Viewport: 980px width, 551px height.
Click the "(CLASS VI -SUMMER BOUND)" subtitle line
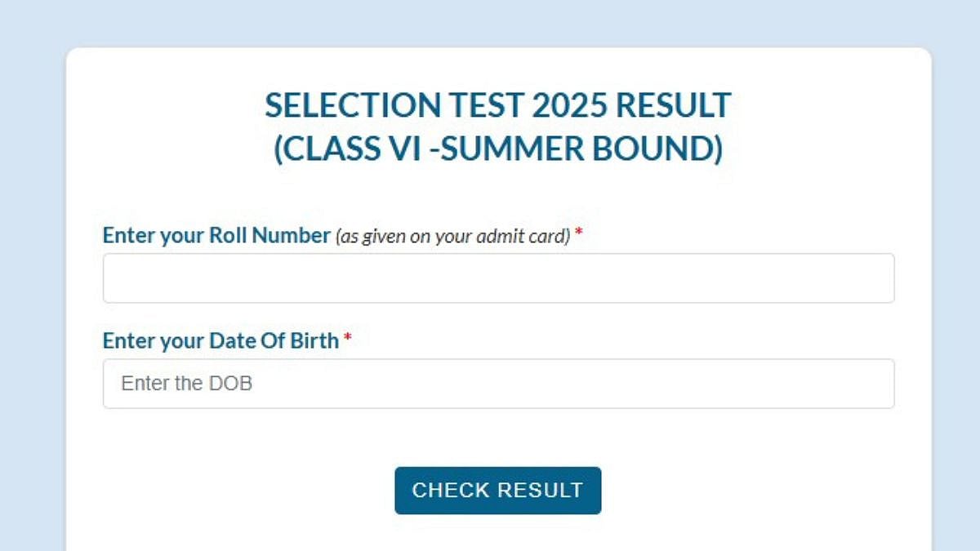[x=498, y=150]
